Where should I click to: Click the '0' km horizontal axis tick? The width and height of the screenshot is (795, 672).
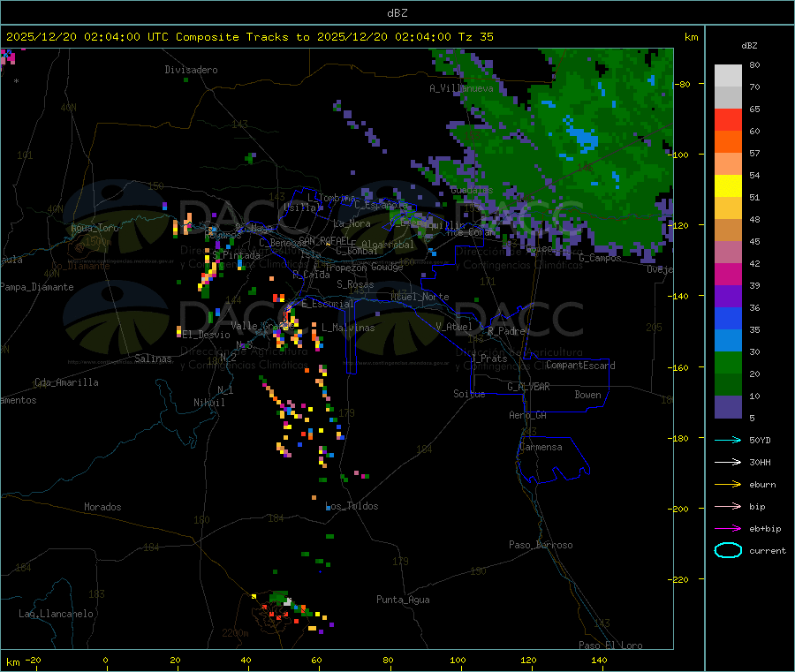click(105, 660)
